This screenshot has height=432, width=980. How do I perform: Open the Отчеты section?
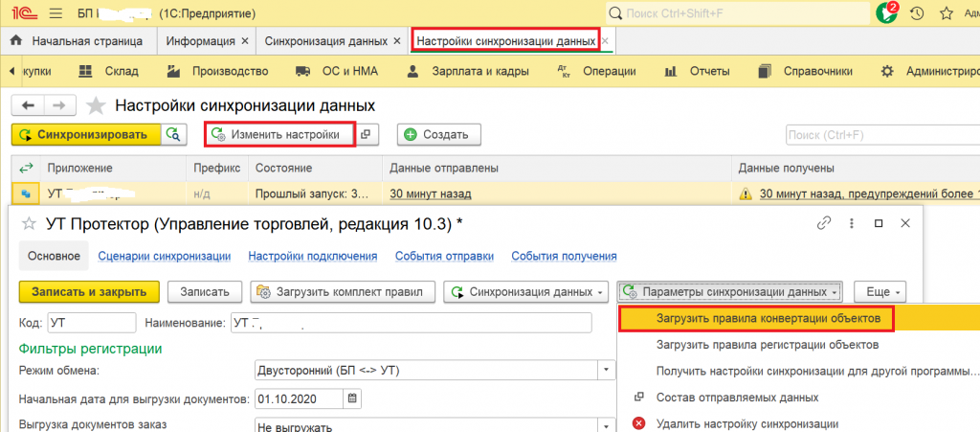tap(697, 71)
